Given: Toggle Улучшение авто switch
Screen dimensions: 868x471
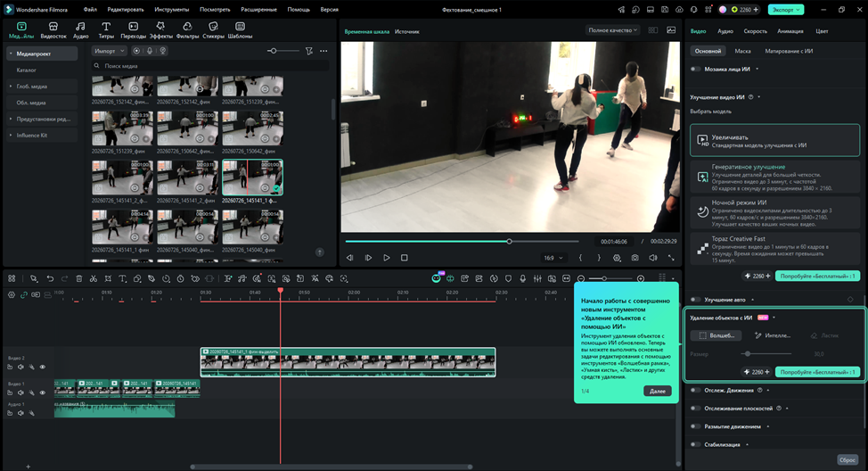Looking at the screenshot, I should [x=695, y=300].
